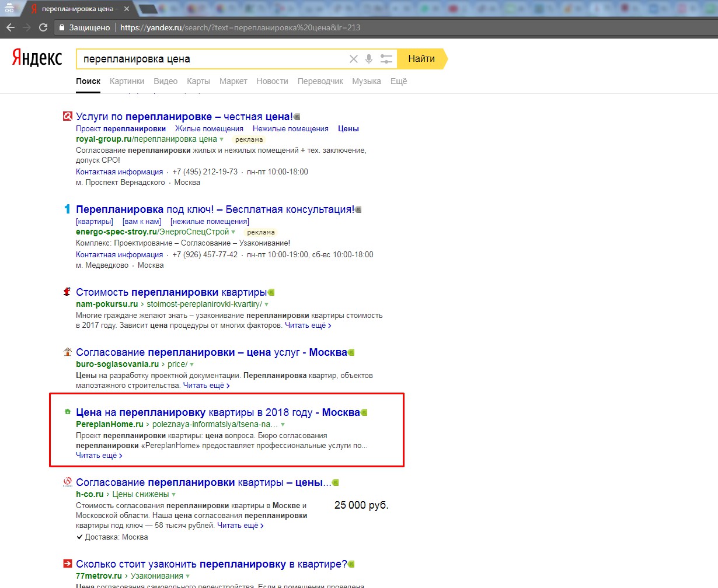
Task: Click the house favicon of buro-soglasovania.ru
Action: (x=67, y=352)
